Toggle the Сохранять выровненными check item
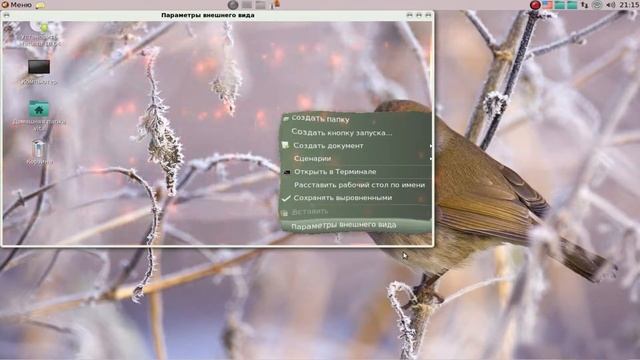This screenshot has height=360, width=640. 355,198
